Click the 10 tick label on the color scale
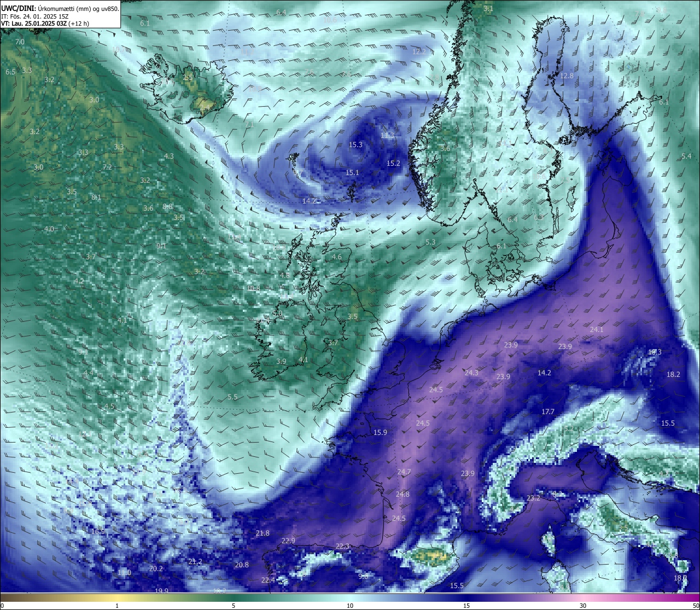The image size is (700, 610). coord(350,606)
